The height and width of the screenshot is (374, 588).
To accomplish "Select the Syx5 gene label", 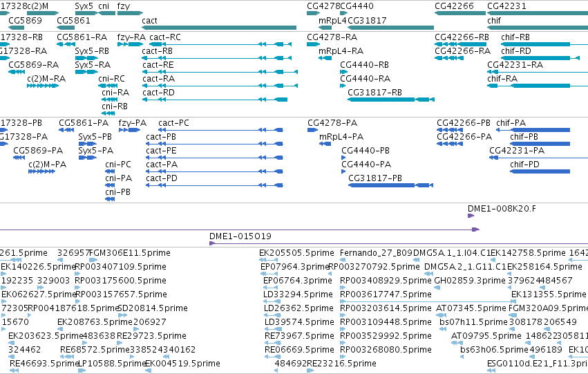I will point(84,6).
